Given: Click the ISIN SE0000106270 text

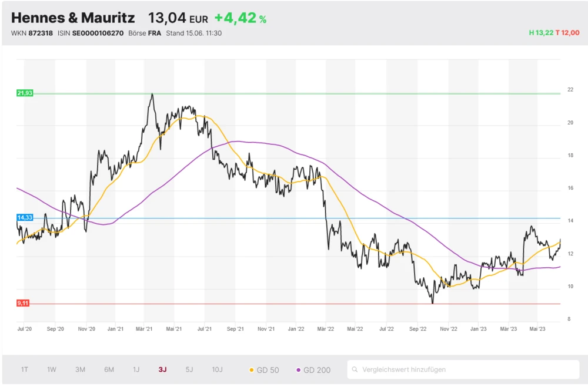Looking at the screenshot, I should click(91, 33).
